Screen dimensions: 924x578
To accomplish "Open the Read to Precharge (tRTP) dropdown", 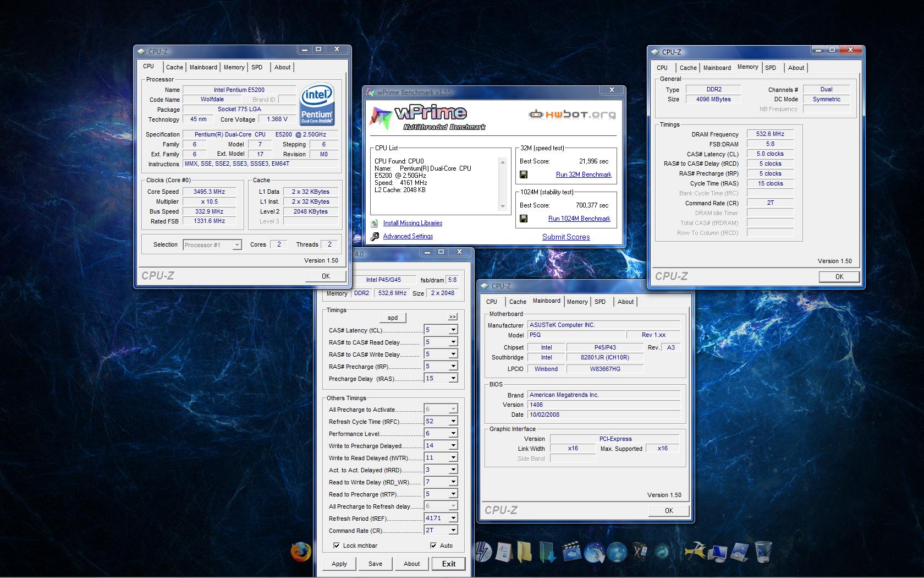I will (453, 494).
